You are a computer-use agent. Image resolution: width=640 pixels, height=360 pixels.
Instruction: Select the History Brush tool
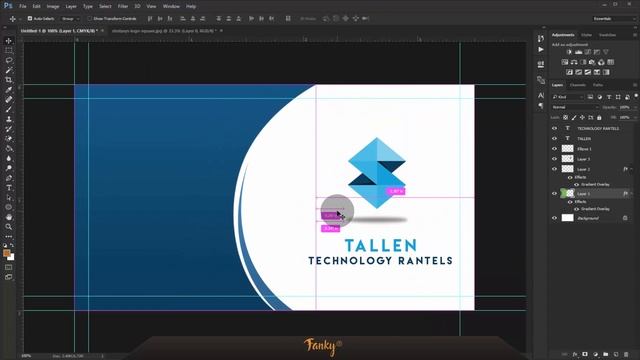[9, 129]
